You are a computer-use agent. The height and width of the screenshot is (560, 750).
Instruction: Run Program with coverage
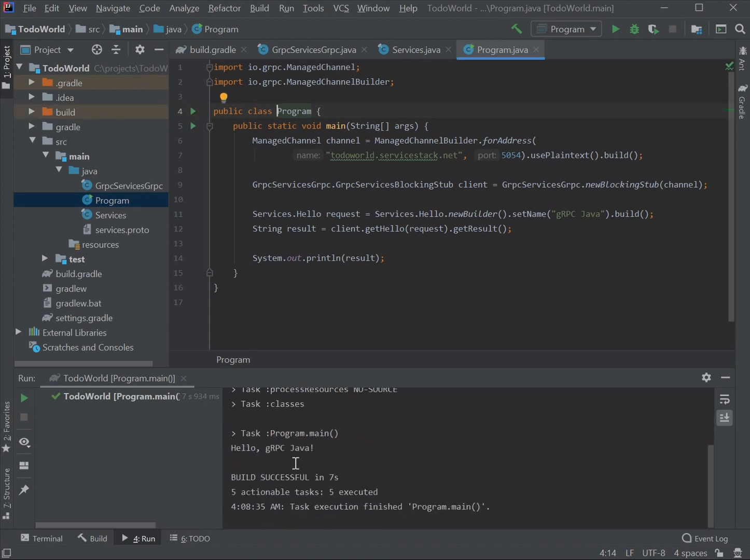(x=653, y=29)
